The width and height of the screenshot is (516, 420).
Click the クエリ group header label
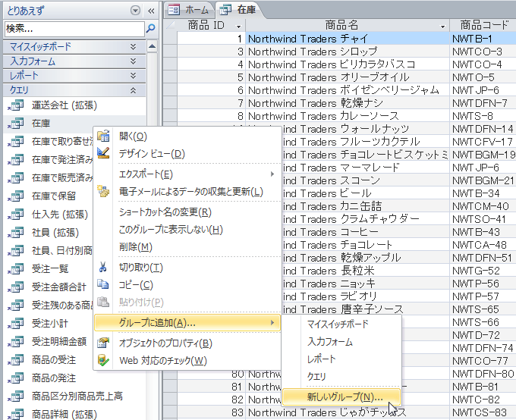(19, 89)
